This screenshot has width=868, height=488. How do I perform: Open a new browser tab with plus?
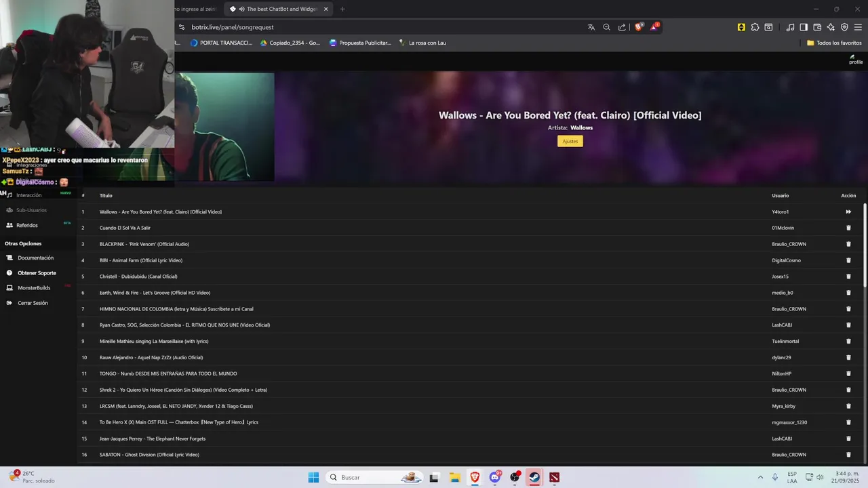pyautogui.click(x=342, y=9)
